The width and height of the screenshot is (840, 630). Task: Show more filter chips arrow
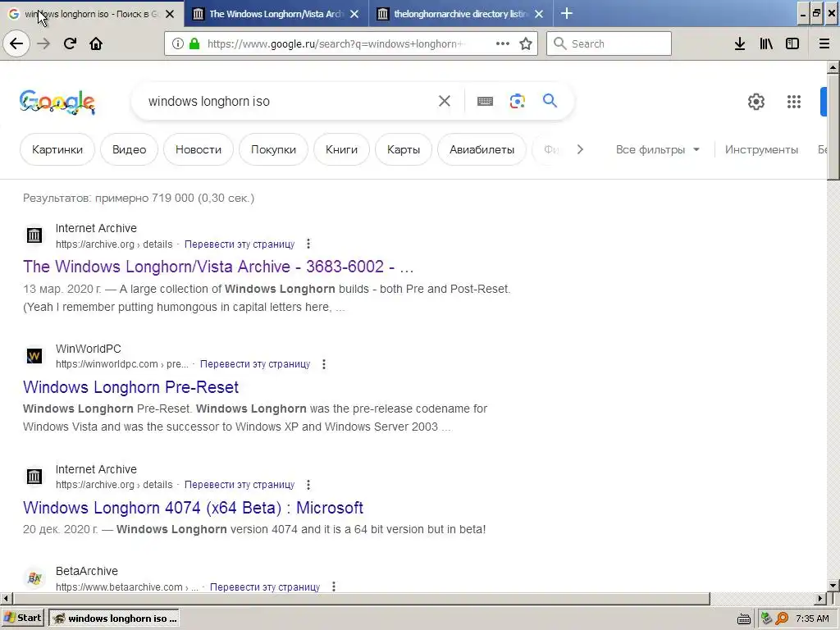[580, 149]
